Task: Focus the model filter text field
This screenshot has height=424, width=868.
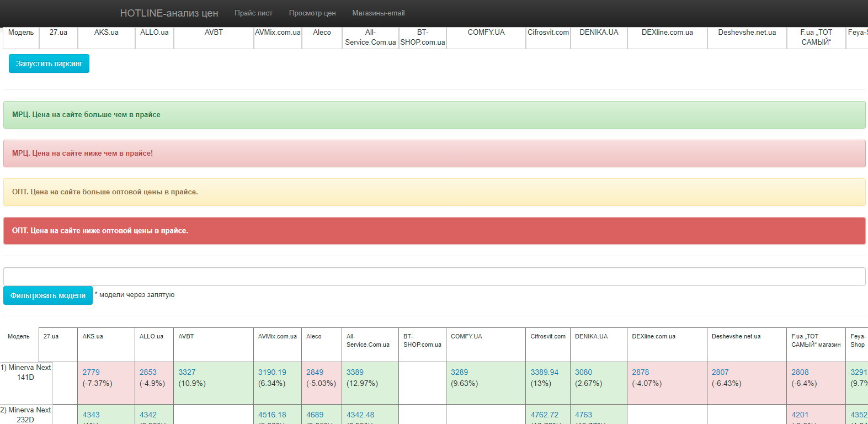Action: click(x=434, y=277)
